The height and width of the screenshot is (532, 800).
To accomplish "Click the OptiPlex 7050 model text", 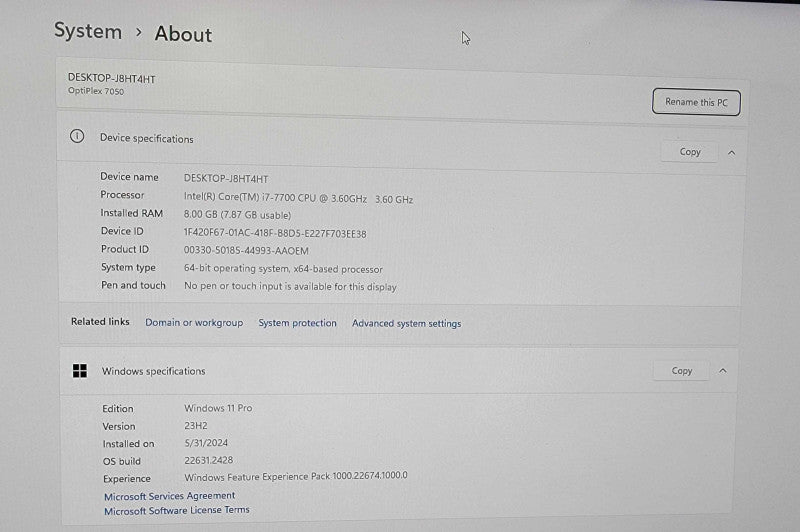I will 96,91.
